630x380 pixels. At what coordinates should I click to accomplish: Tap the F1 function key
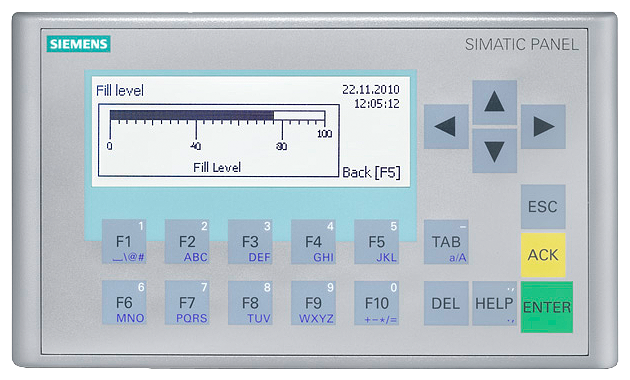pyautogui.click(x=124, y=242)
